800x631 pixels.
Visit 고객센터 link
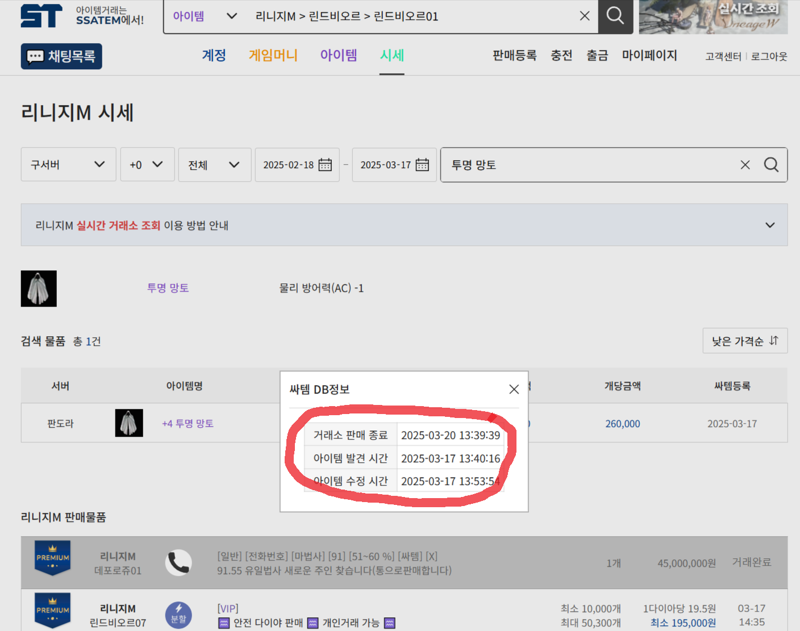[x=723, y=57]
